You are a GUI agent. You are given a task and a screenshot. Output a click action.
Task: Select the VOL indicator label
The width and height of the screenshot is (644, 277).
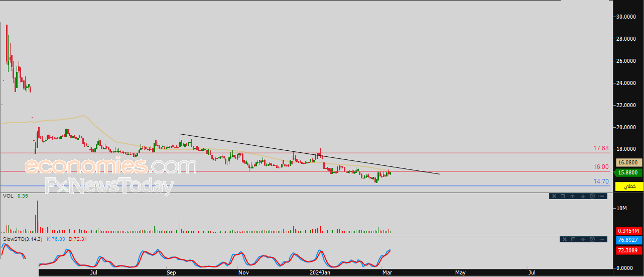point(8,196)
